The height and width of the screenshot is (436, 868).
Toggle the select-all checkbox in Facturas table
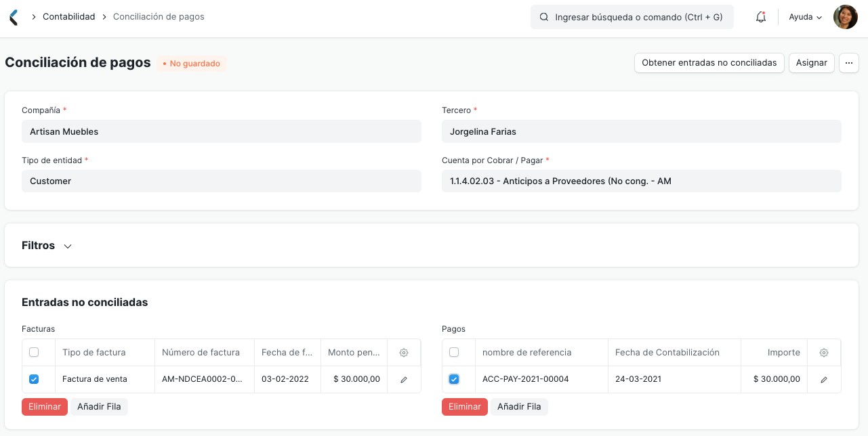pyautogui.click(x=34, y=352)
